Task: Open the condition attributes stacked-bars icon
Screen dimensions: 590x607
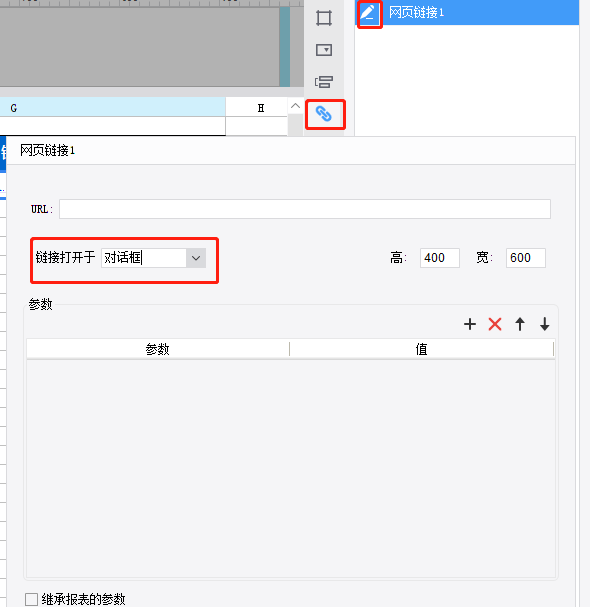Action: point(324,82)
